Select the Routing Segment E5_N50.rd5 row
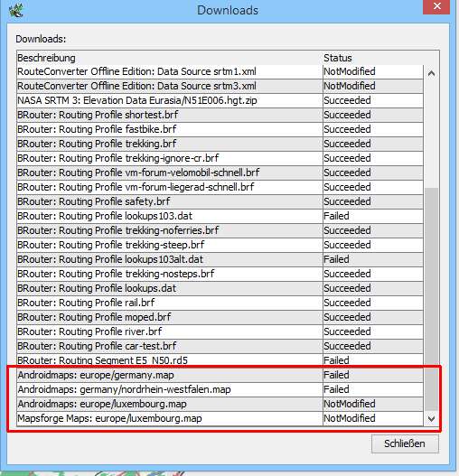This screenshot has height=476, width=459. tap(220, 360)
